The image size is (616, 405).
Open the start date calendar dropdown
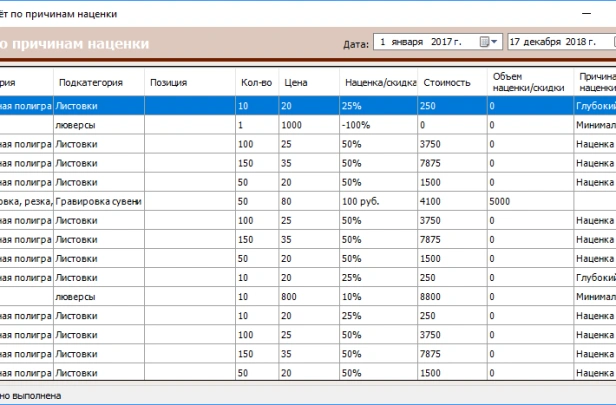(x=489, y=43)
